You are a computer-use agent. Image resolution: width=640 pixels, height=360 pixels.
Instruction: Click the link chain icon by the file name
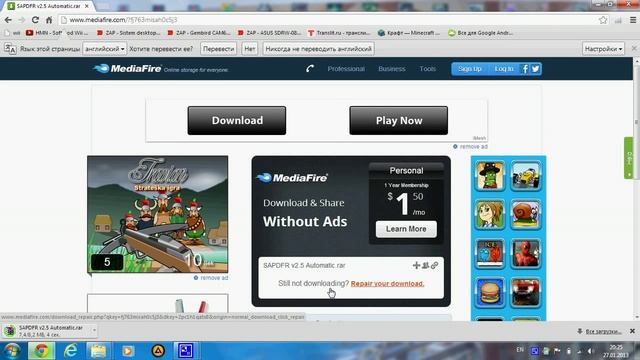click(x=434, y=265)
